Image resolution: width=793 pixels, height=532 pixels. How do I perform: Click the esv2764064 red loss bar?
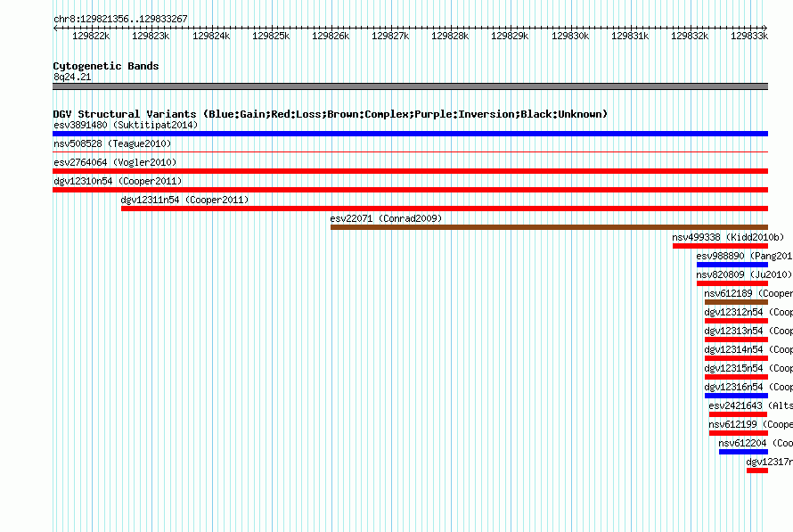(x=410, y=171)
